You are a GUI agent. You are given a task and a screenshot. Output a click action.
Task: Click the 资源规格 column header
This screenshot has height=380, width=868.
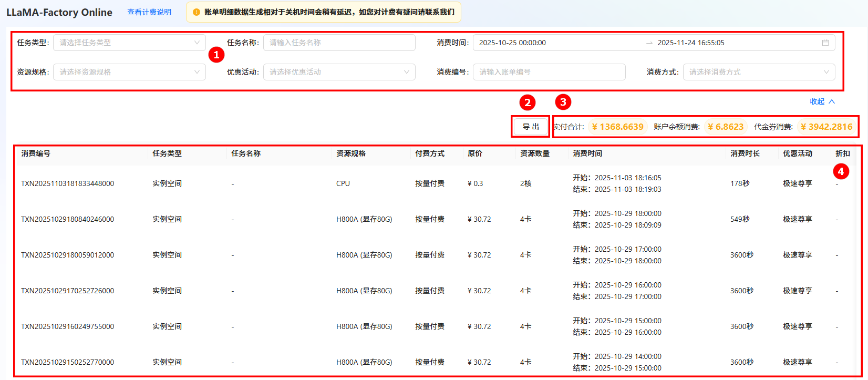(351, 153)
